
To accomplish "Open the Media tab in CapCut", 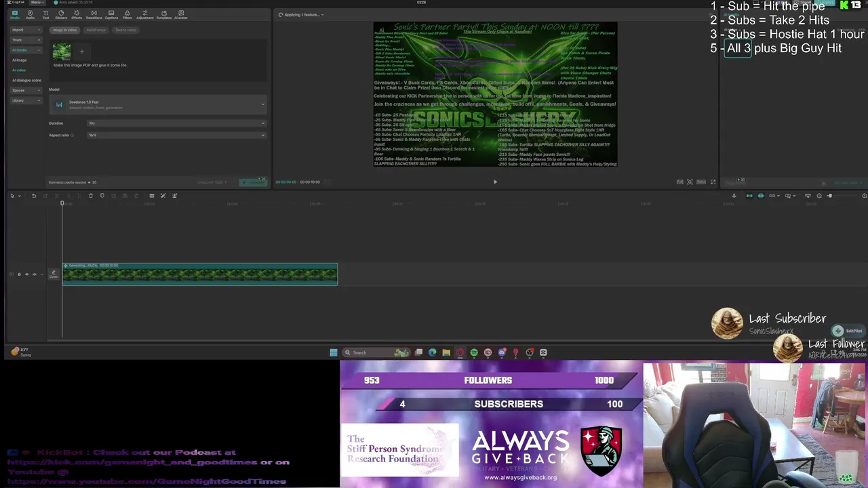I will coord(14,14).
